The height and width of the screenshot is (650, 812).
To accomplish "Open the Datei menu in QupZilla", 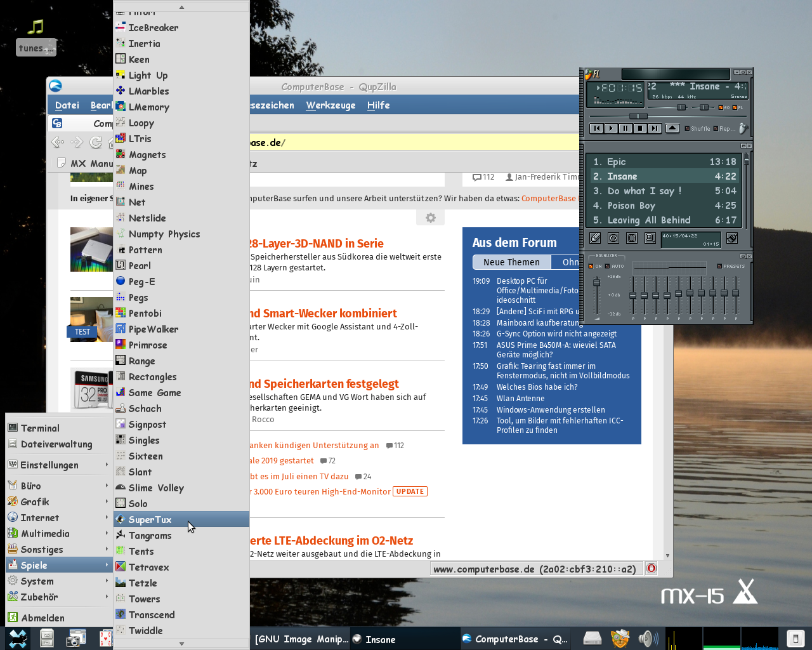I will click(x=67, y=105).
